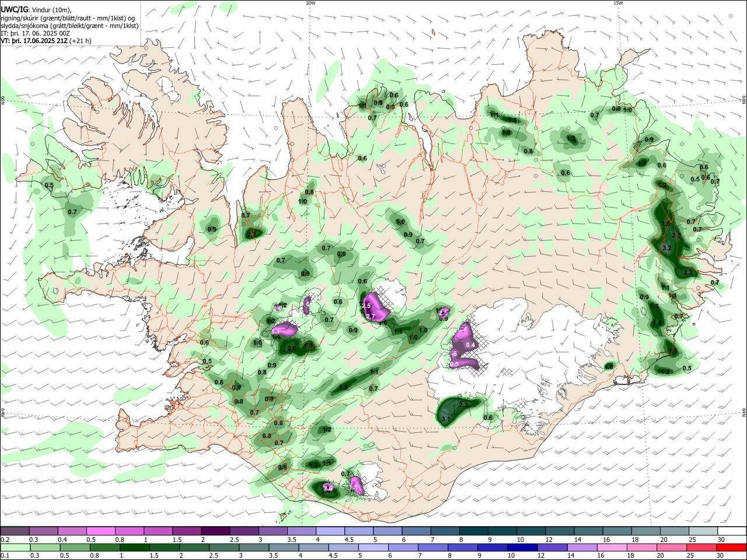This screenshot has width=747, height=560.
Task: Click the pale grey swatch labeled 25 in upper legend
Action: tap(703, 531)
